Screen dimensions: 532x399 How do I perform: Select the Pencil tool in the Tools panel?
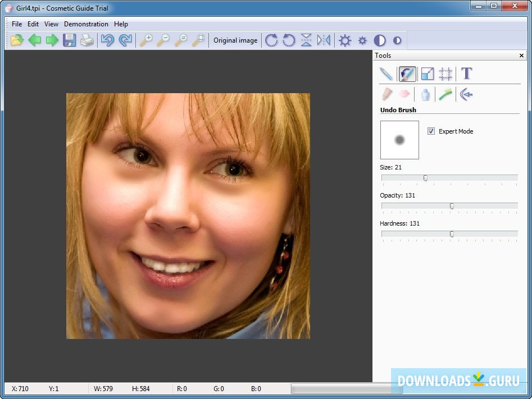tap(386, 74)
